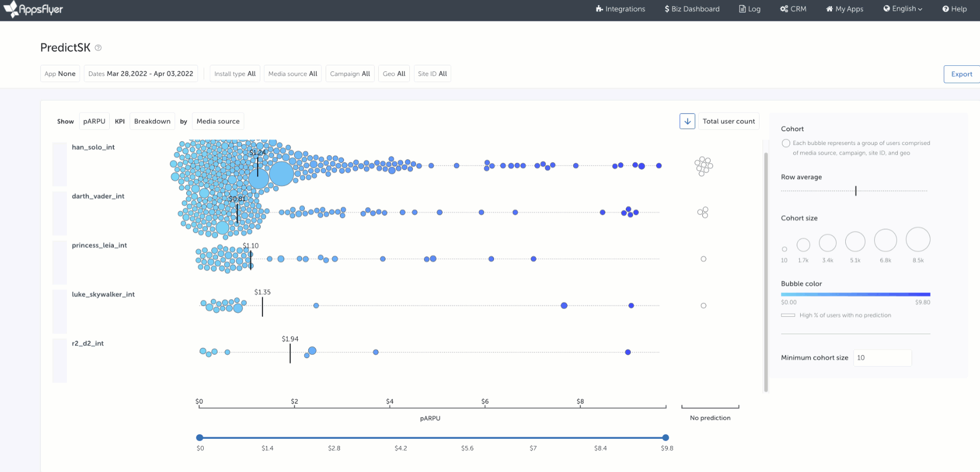Toggle the sort direction arrow icon

tap(688, 121)
